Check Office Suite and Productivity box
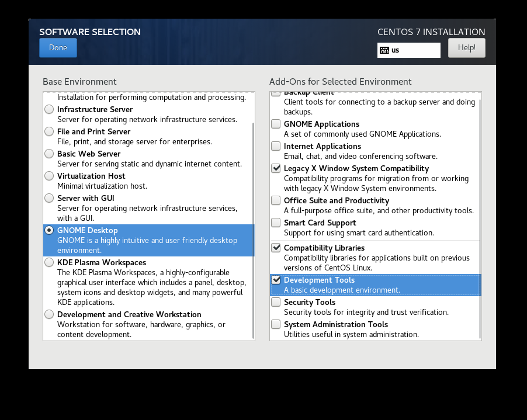Image resolution: width=527 pixels, height=420 pixels. click(x=276, y=200)
